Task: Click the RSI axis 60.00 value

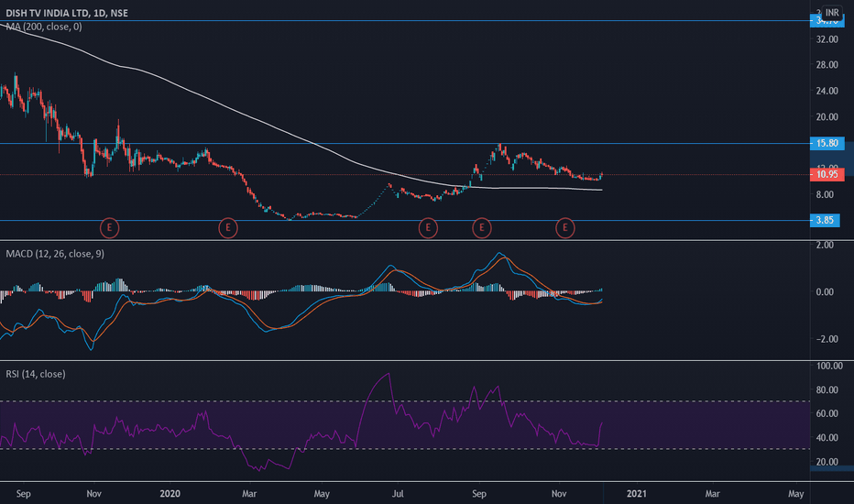Action: click(827, 413)
